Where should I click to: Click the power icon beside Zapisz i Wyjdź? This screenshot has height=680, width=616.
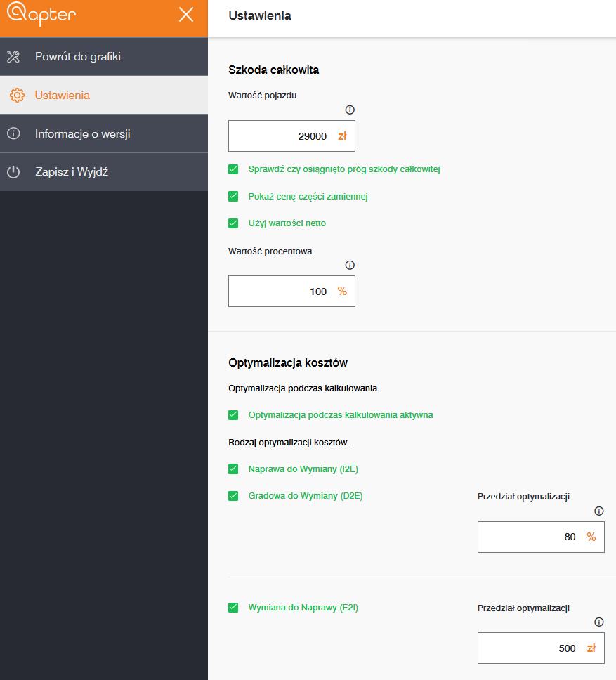(x=13, y=171)
